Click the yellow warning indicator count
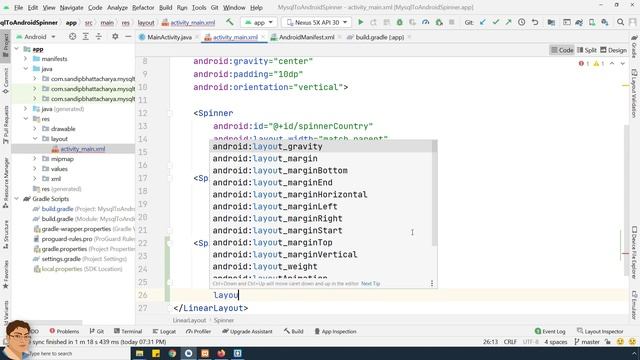This screenshot has width=640, height=360. [x=599, y=64]
